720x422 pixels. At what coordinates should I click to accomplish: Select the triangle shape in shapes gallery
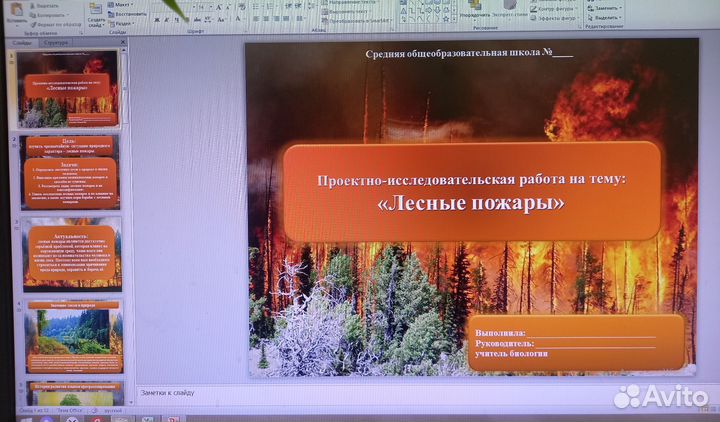tap(403, 11)
